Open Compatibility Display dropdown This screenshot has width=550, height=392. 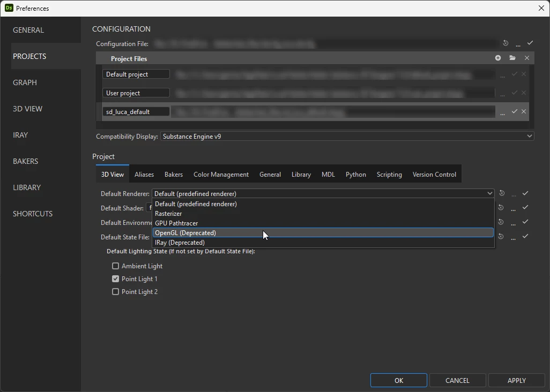pos(347,136)
